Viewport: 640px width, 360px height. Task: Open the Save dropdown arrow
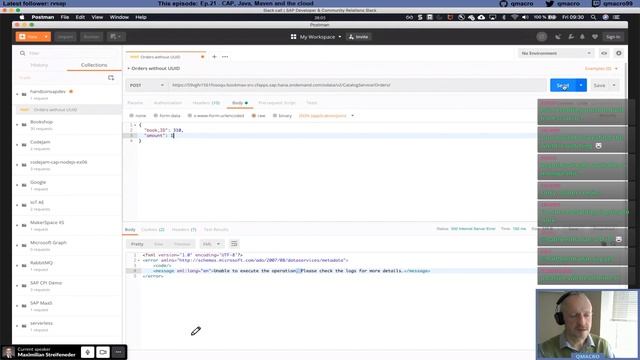(614, 85)
